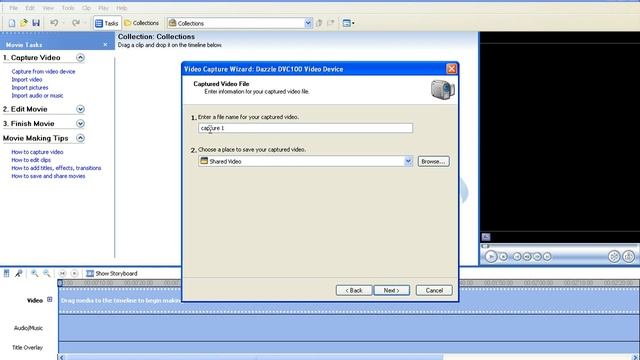The image size is (640, 360).
Task: Click the Stop button in preview monitor
Action: pyautogui.click(x=504, y=256)
